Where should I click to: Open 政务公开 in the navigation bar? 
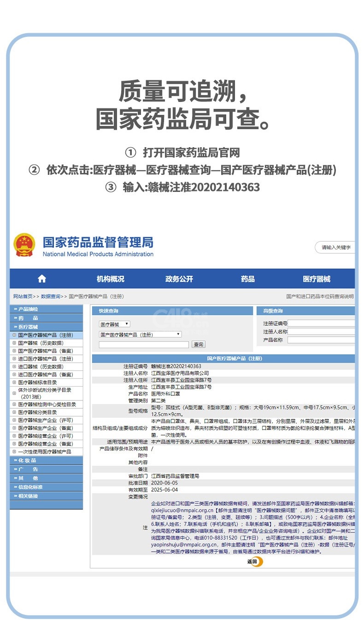click(179, 279)
